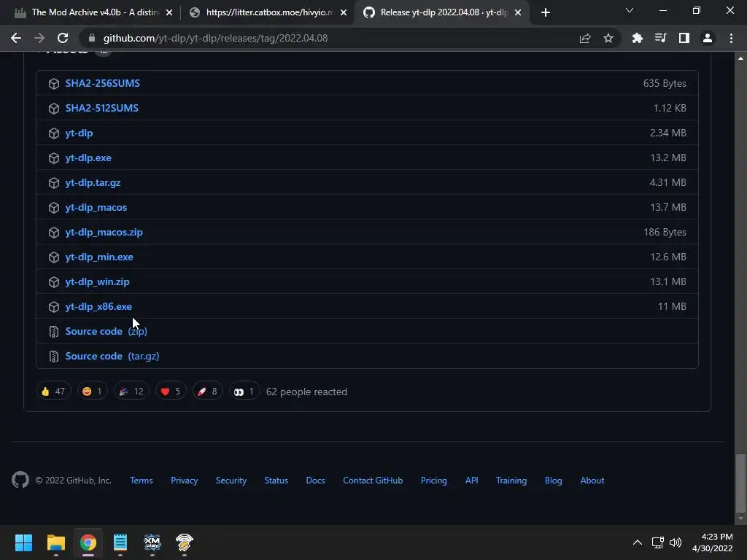The width and height of the screenshot is (747, 560).
Task: Open the About footer link
Action: (x=592, y=481)
